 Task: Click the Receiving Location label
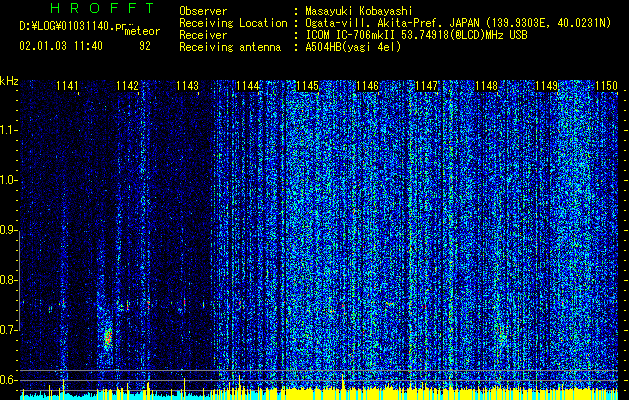[x=233, y=23]
